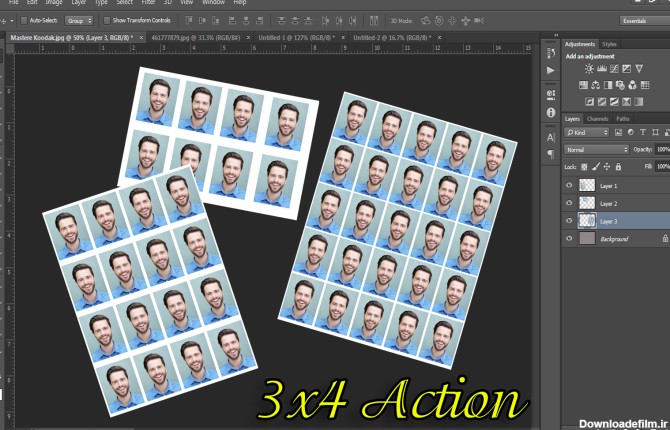Toggle visibility of the Background layer
670x430 pixels.
click(570, 239)
